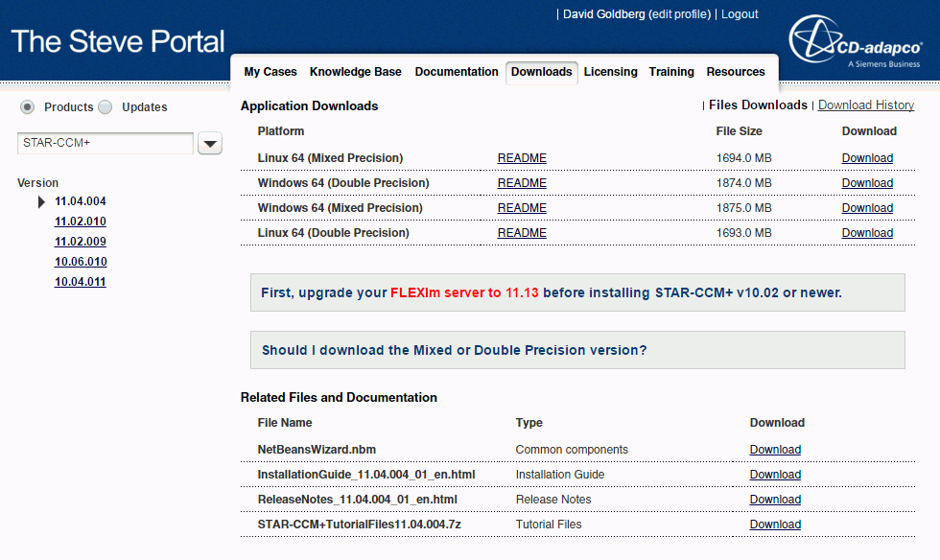The width and height of the screenshot is (940, 560).
Task: Select the Updates radio button
Action: (x=106, y=107)
